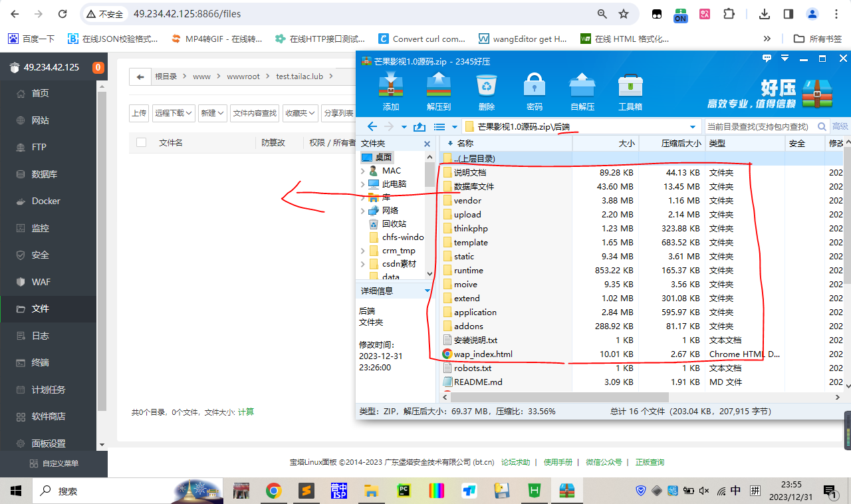The image size is (851, 504).
Task: Open the Chrome extensions puzzle icon
Action: (729, 14)
